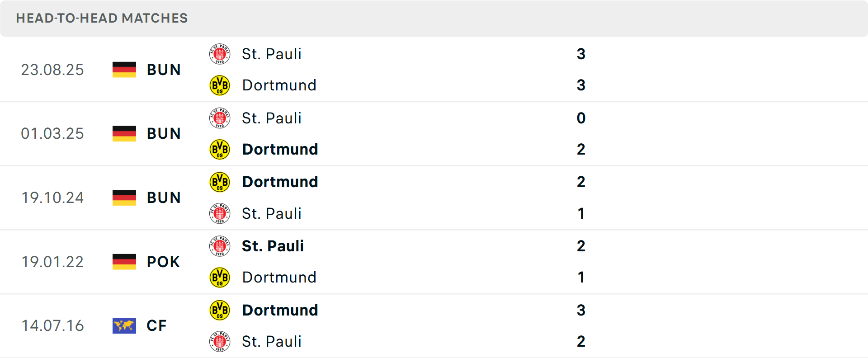Click Dortmund BVB logo in 01.03.25 match
Image resolution: width=868 pixels, height=358 pixels.
pos(220,150)
